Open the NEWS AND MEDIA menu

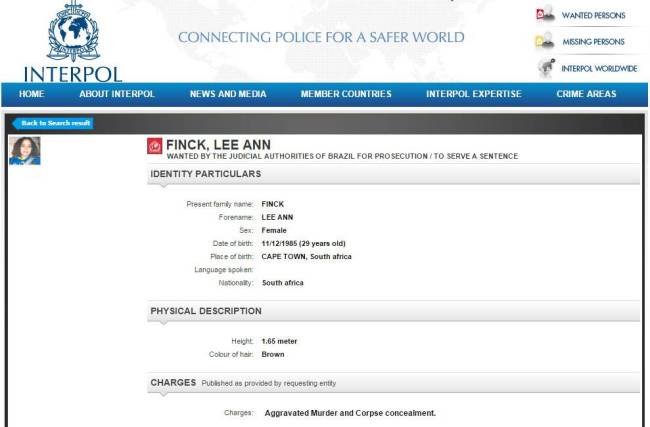[228, 94]
